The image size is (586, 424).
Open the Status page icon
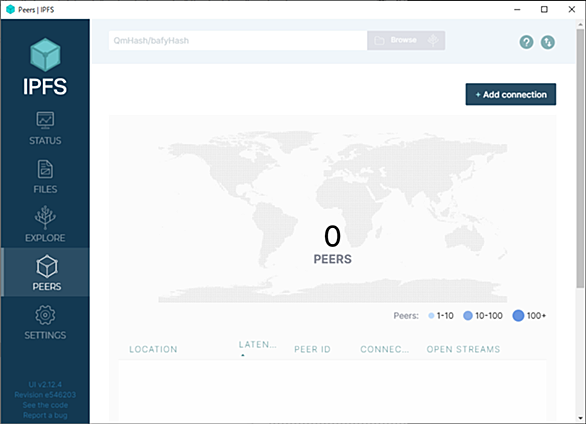click(45, 120)
